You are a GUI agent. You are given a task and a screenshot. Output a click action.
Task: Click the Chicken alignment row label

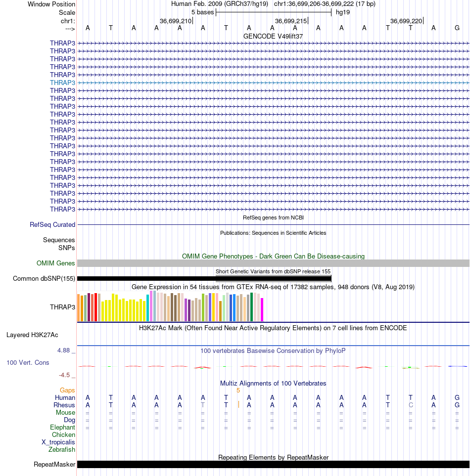click(x=63, y=434)
